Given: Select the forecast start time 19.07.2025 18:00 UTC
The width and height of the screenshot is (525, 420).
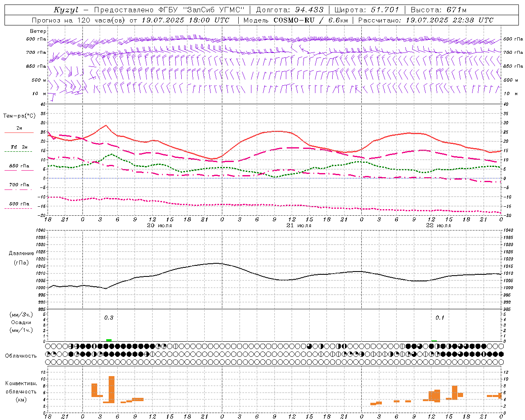Looking at the screenshot, I should coord(185,20).
